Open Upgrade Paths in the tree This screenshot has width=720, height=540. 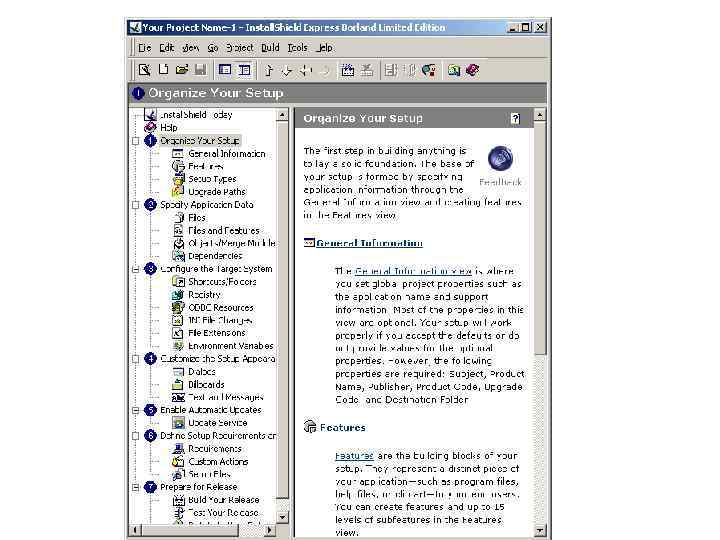coord(217,192)
